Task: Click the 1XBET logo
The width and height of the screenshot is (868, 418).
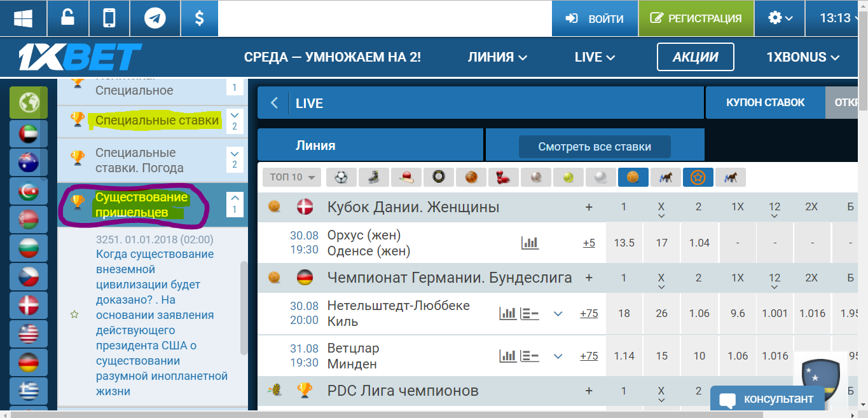Action: coord(80,57)
